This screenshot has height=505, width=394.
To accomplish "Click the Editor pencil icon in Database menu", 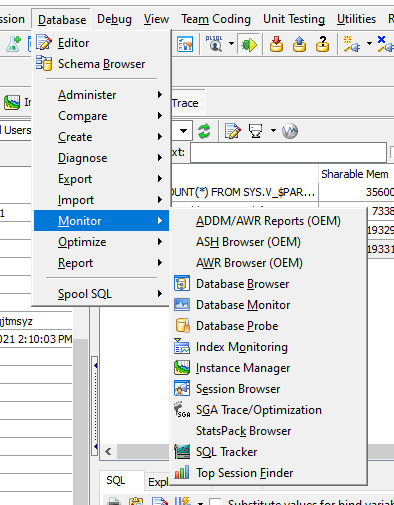I will coord(44,43).
